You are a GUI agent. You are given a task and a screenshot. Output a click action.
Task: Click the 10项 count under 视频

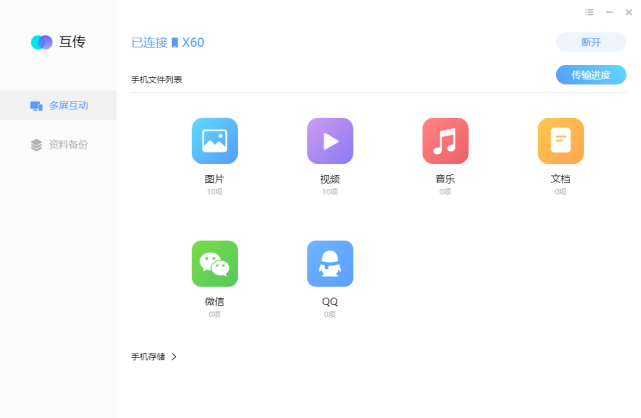tap(330, 192)
